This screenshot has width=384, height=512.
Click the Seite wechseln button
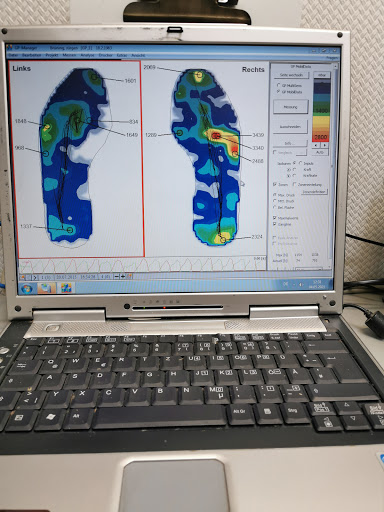pos(291,75)
